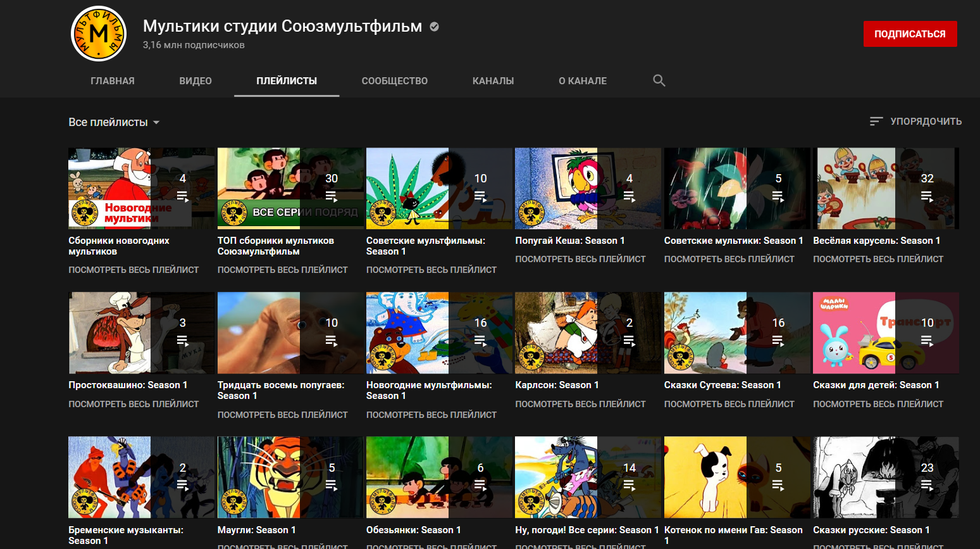Image resolution: width=980 pixels, height=549 pixels.
Task: Select the Котенок по имени Гав thumbnail
Action: [736, 477]
